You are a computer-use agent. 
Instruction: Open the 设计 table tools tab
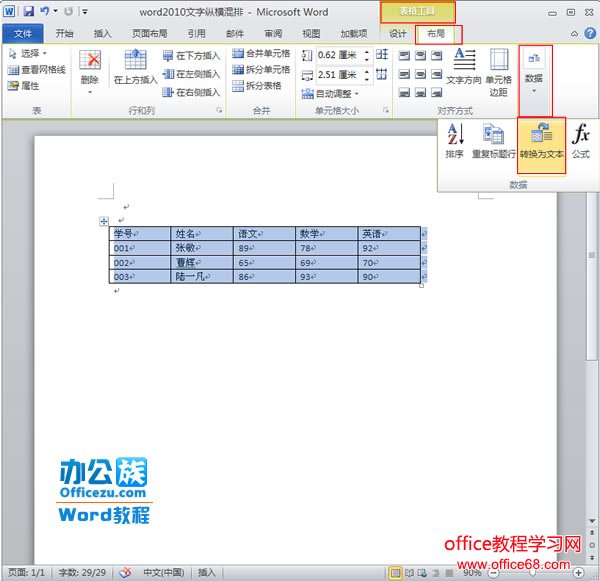tap(398, 34)
